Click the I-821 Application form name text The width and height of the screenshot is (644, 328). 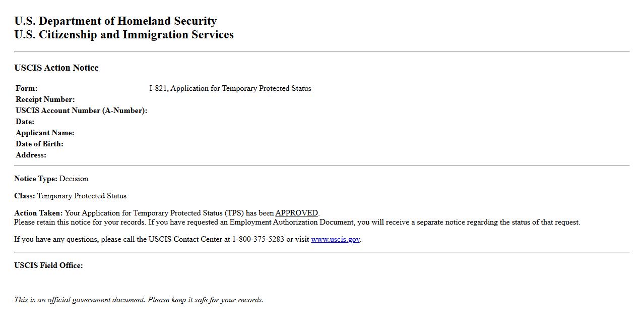pyautogui.click(x=230, y=88)
